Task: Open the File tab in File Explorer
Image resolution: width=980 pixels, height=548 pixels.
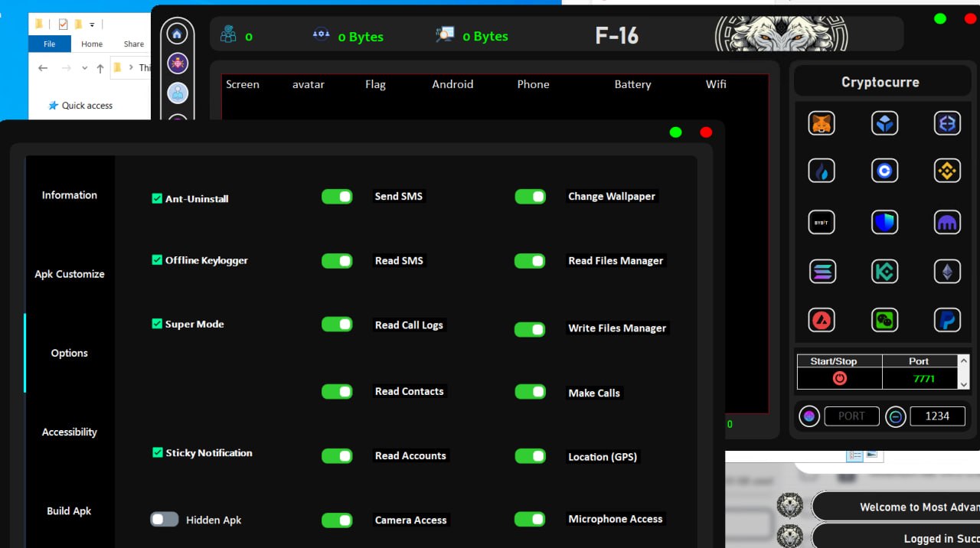Action: tap(49, 44)
